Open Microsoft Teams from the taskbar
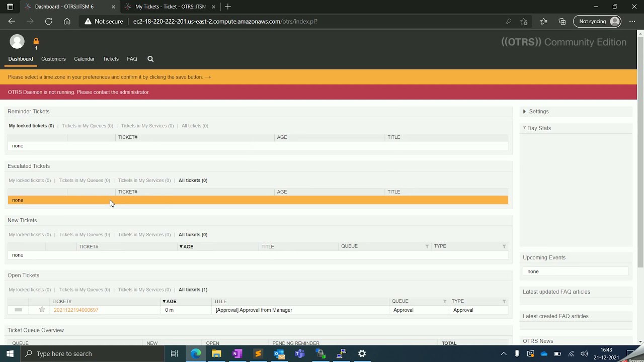 point(300,353)
